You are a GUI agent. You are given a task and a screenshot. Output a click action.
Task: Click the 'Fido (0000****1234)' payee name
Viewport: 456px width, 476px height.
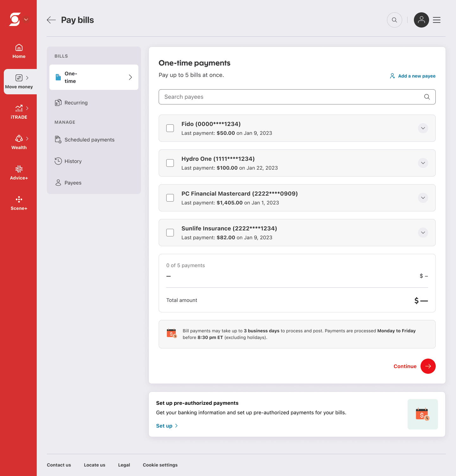point(211,124)
